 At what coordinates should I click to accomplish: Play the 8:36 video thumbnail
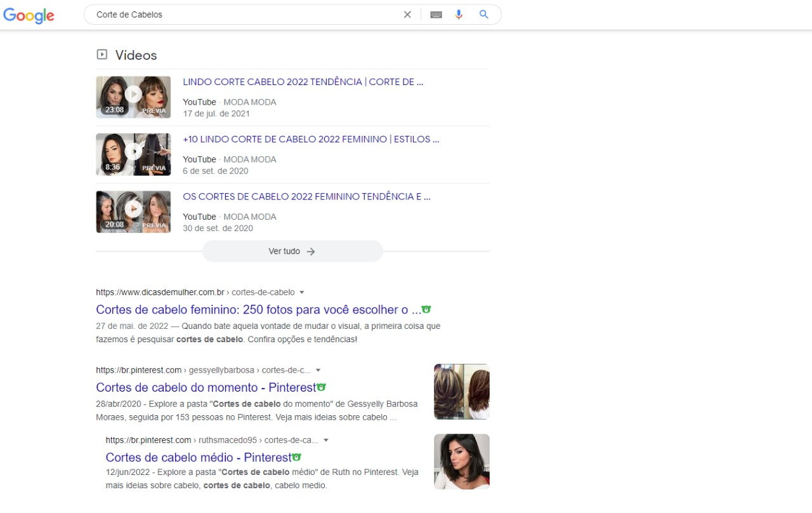point(133,154)
